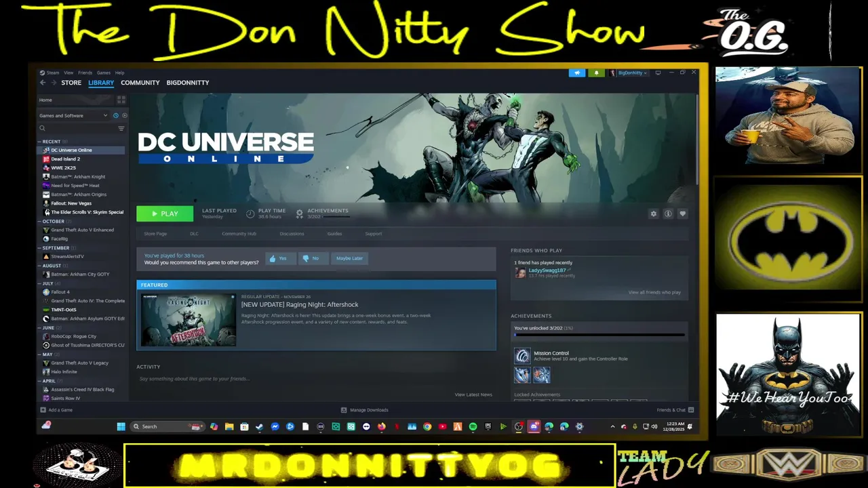The image size is (868, 488).
Task: Open Friends & Chat
Action: 675,410
